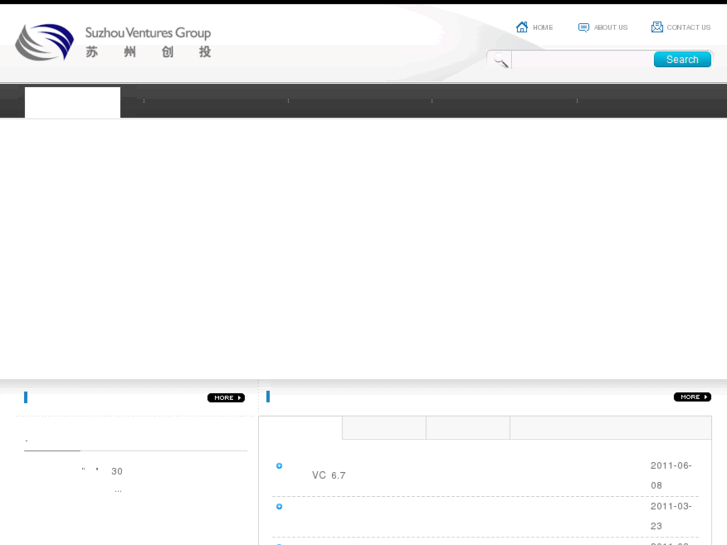Click the blue Search button

682,59
